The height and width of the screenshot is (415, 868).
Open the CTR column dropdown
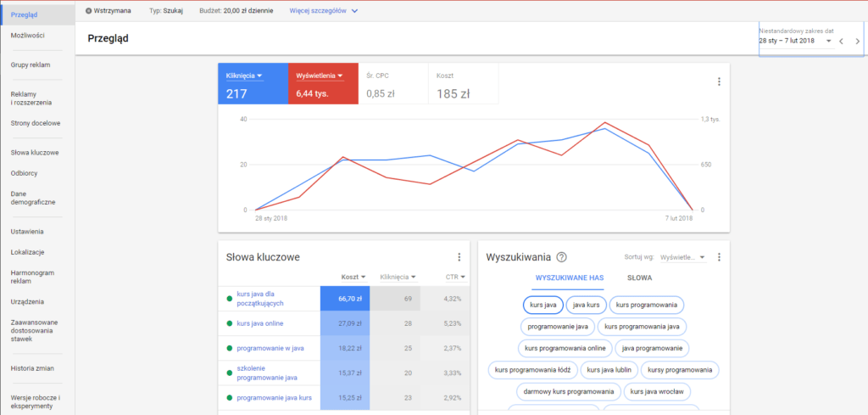[456, 277]
